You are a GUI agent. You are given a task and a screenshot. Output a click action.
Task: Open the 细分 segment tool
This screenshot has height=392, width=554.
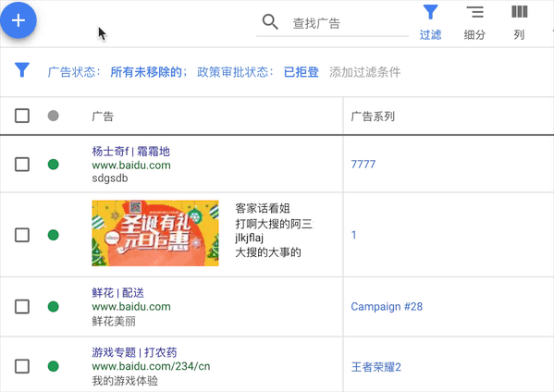[474, 22]
